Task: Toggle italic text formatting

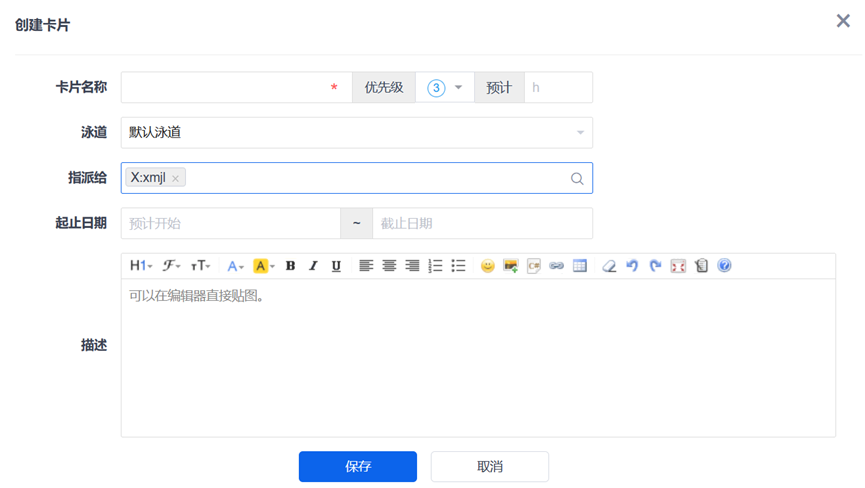Action: point(313,266)
